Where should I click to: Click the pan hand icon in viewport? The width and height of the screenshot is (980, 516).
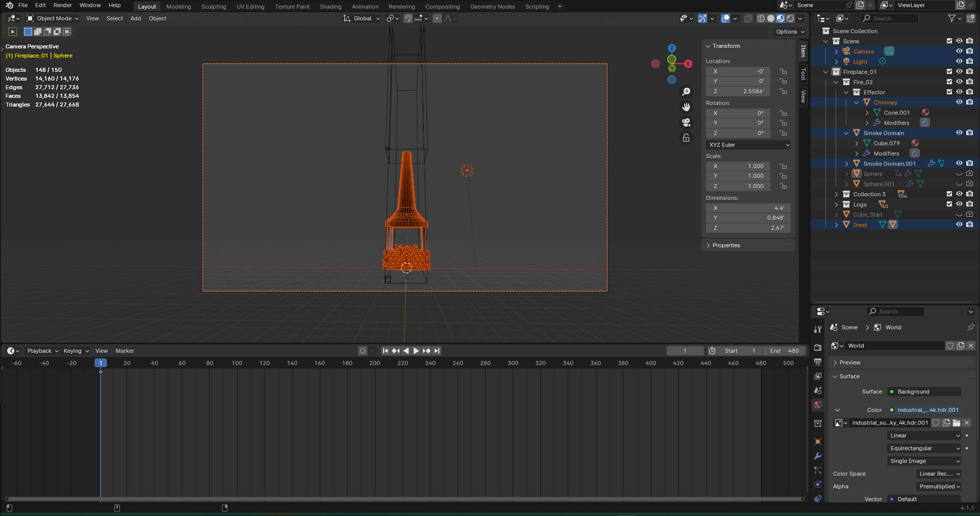tap(686, 107)
